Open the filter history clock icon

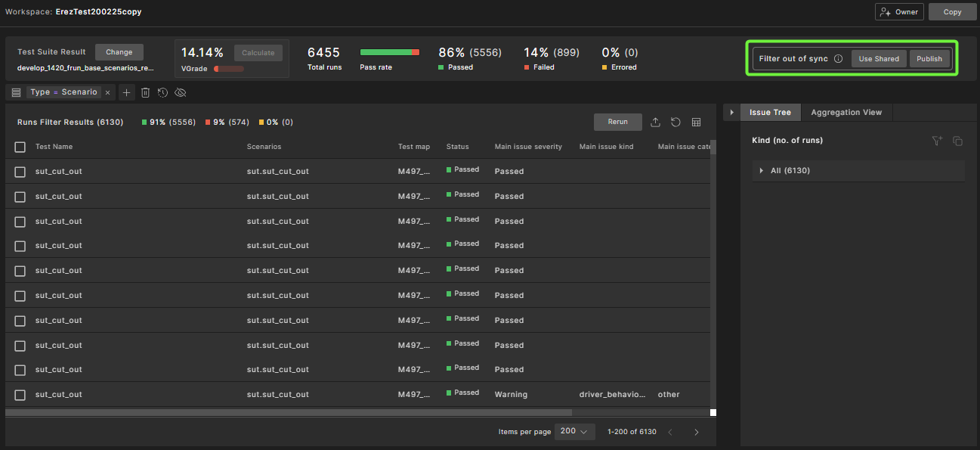point(162,92)
